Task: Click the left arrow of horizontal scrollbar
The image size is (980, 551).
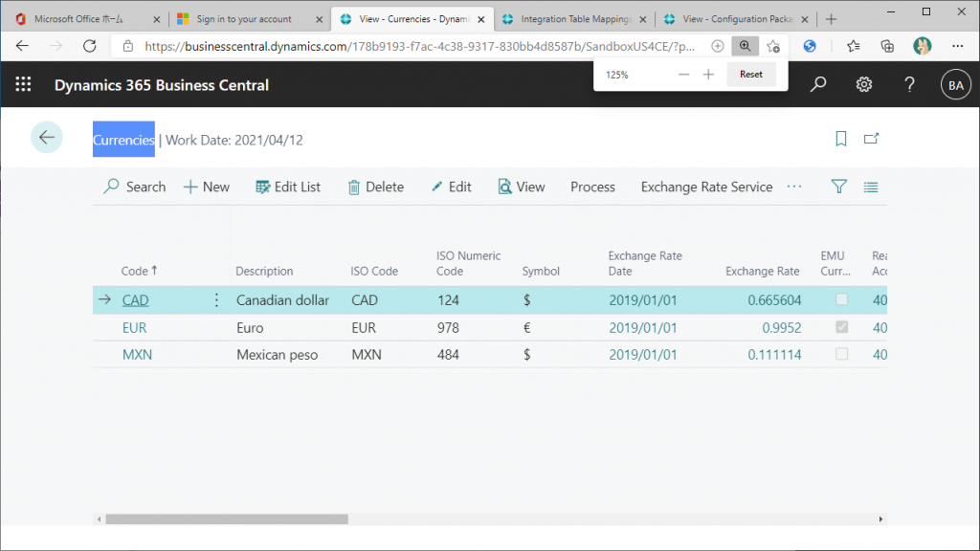Action: point(99,519)
